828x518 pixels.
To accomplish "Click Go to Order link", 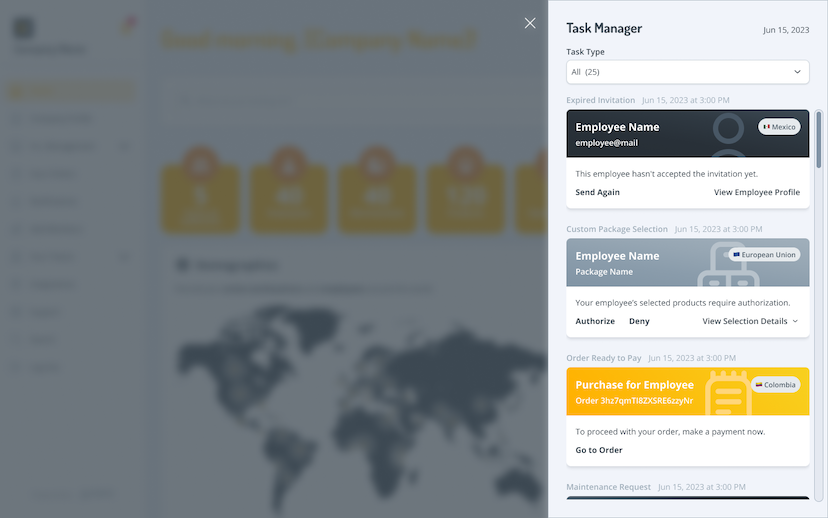I will pos(599,450).
